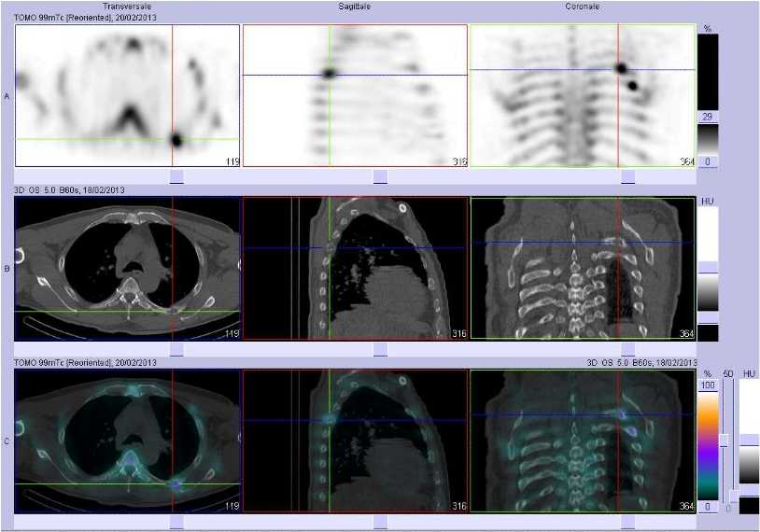Image resolution: width=760 pixels, height=532 pixels.
Task: Click the coronal SPECT image in row A
Action: pos(583,96)
